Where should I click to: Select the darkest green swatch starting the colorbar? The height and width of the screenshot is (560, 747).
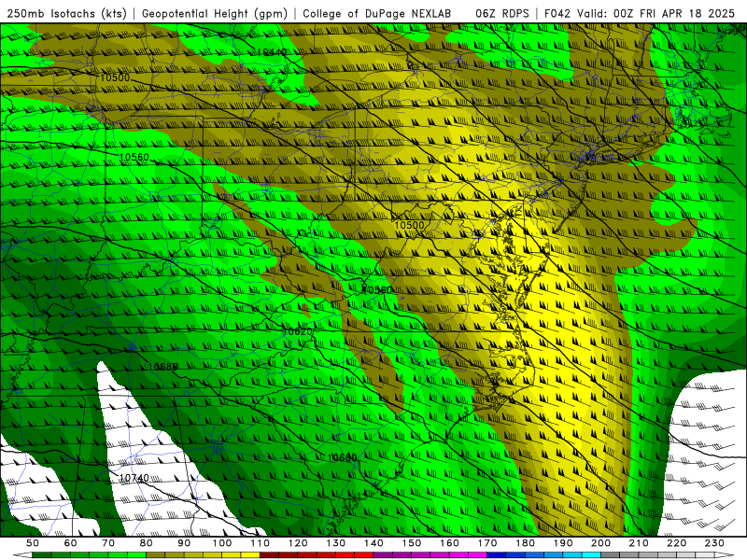click(42, 555)
